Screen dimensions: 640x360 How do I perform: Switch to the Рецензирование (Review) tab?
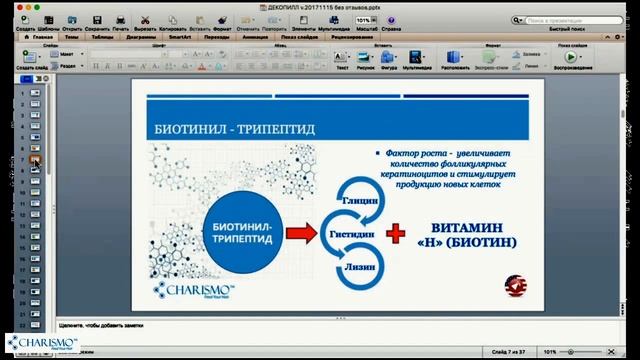tap(352, 37)
